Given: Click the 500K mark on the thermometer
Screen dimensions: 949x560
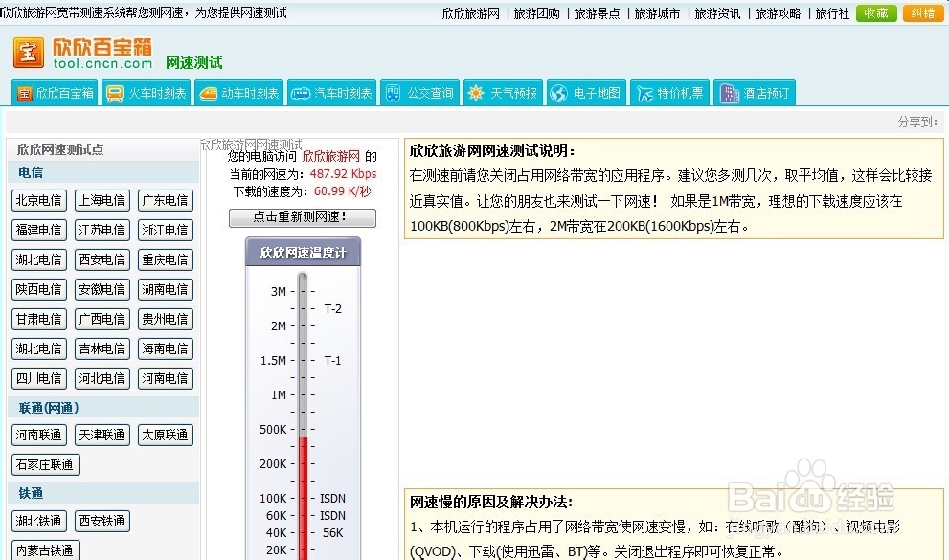Looking at the screenshot, I should coord(273,430).
